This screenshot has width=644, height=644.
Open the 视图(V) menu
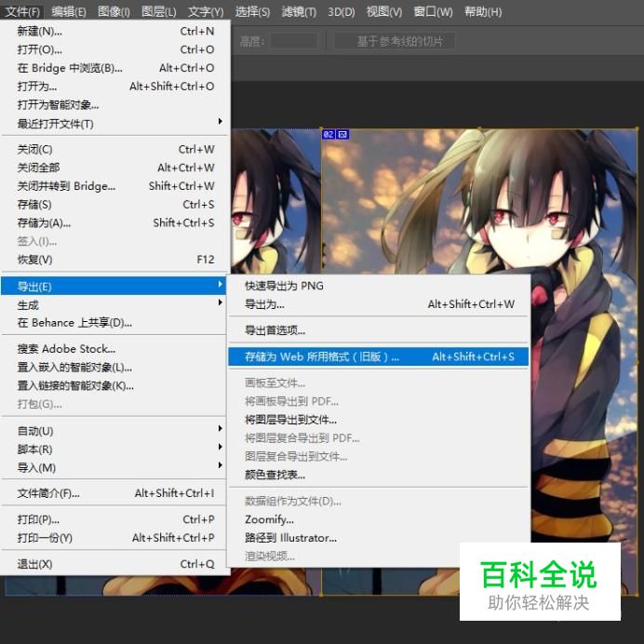point(384,11)
